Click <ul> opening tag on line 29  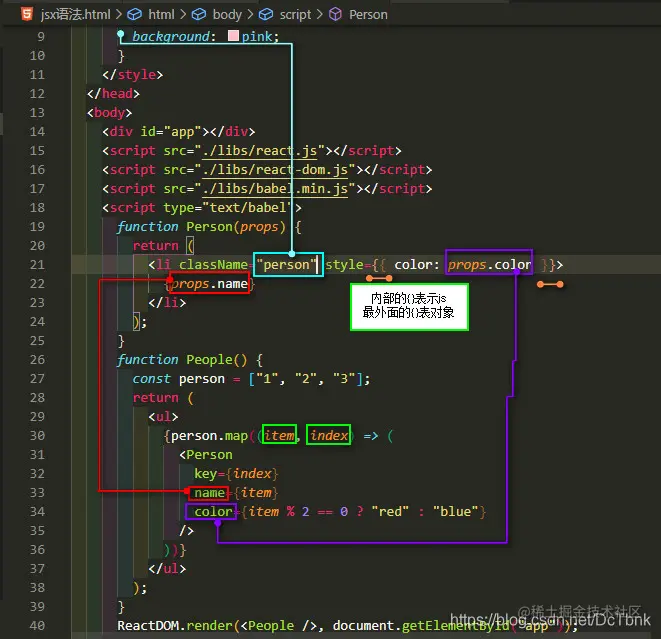click(x=163, y=417)
